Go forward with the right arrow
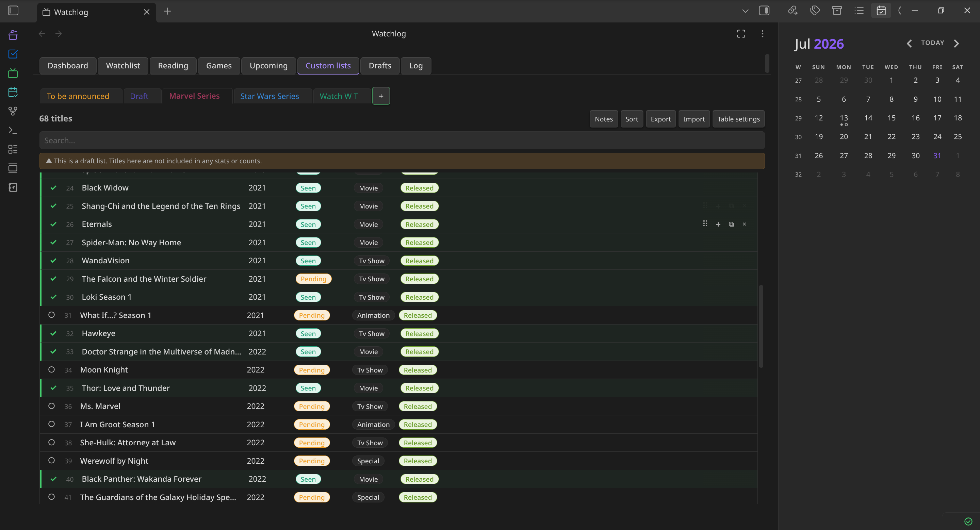The width and height of the screenshot is (980, 530). [x=59, y=34]
